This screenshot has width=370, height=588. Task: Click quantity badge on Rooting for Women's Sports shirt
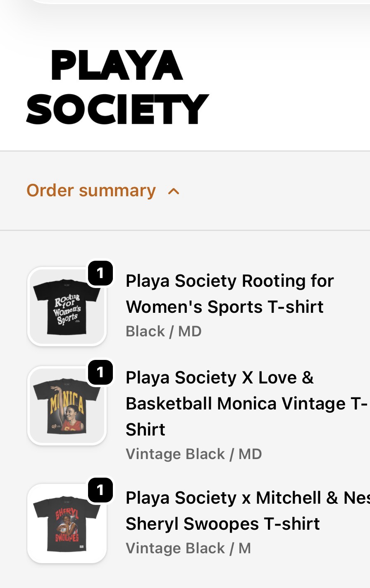pyautogui.click(x=100, y=273)
